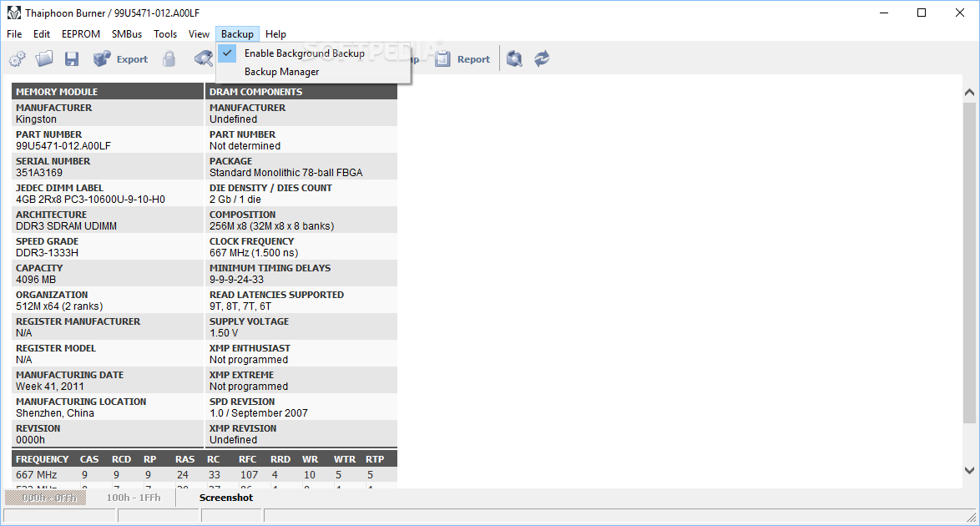Click clock frequency 667 MHz (1.500 ns)
The width and height of the screenshot is (980, 526).
[254, 253]
